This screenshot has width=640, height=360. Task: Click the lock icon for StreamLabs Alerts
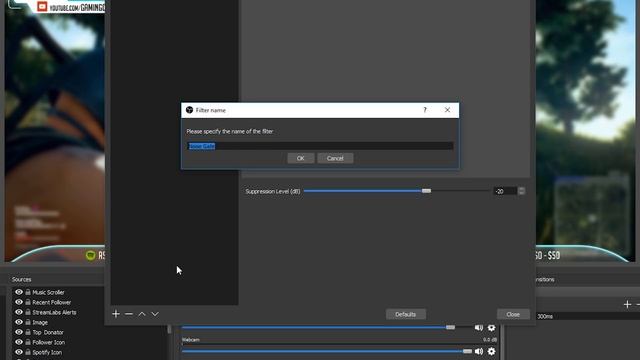pyautogui.click(x=28, y=312)
